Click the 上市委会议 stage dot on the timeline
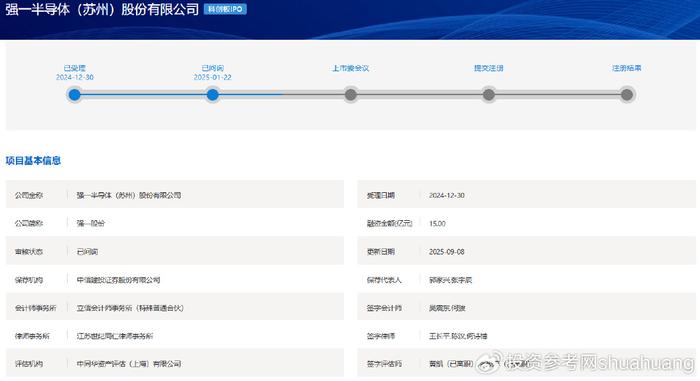The height and width of the screenshot is (381, 700). point(350,95)
